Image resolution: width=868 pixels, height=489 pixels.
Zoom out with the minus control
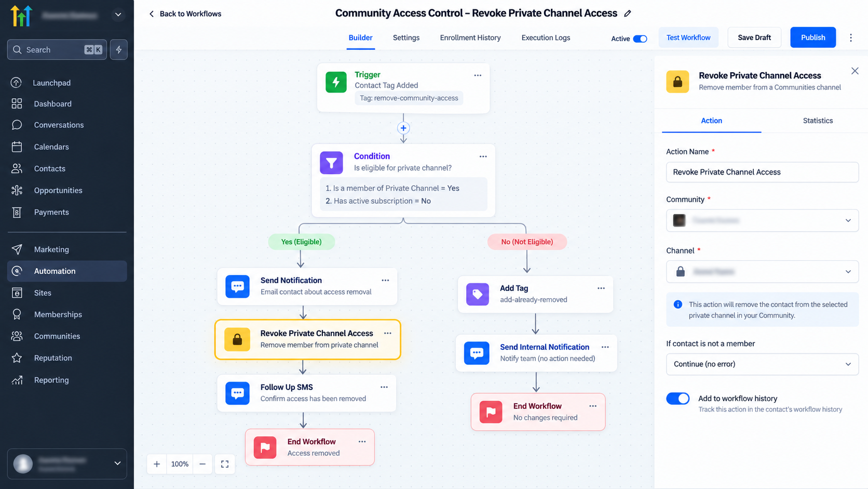click(x=202, y=464)
